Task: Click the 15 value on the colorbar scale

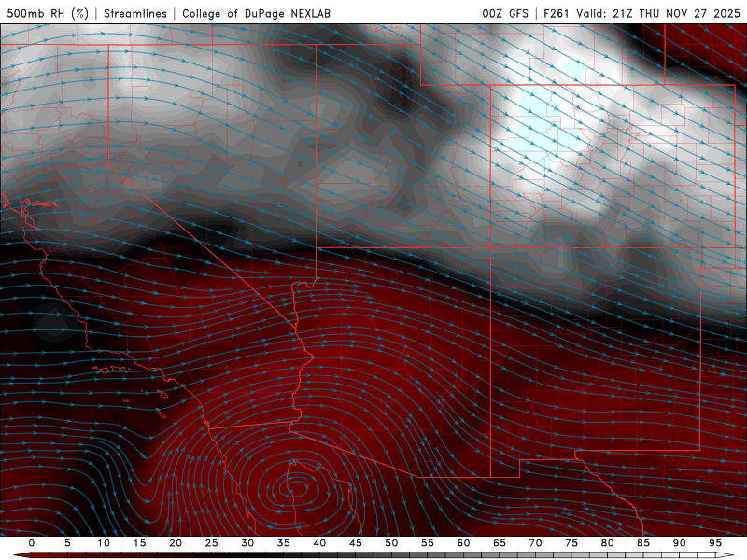Action: [x=139, y=543]
